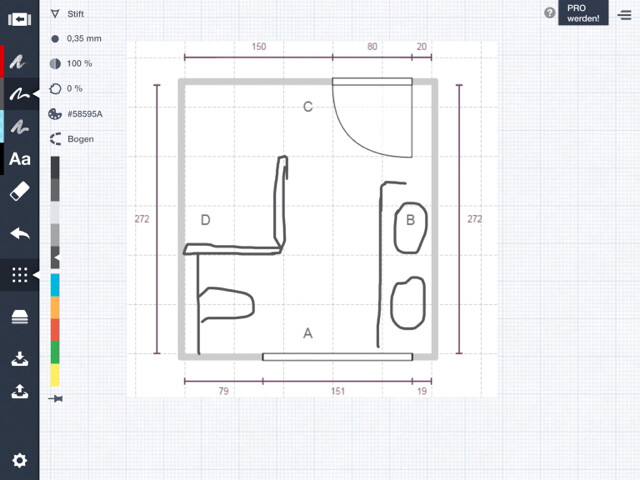Viewport: 640px width, 480px height.
Task: Pick the eraser tool
Action: pos(19,192)
